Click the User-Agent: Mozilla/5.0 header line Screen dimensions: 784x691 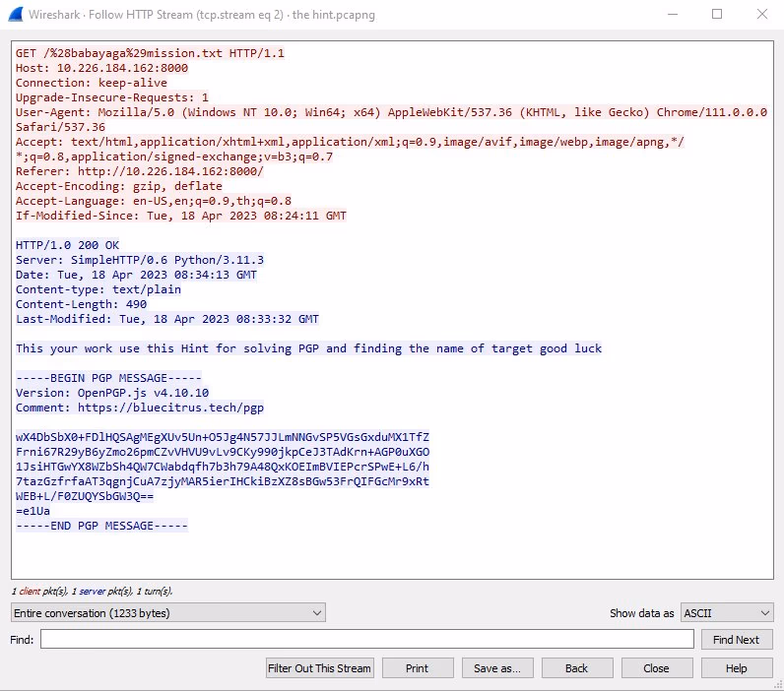pos(391,112)
